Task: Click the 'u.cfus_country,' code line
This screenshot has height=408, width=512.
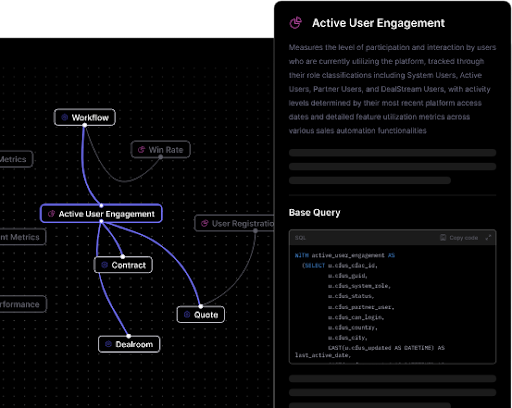Action: pyautogui.click(x=353, y=327)
